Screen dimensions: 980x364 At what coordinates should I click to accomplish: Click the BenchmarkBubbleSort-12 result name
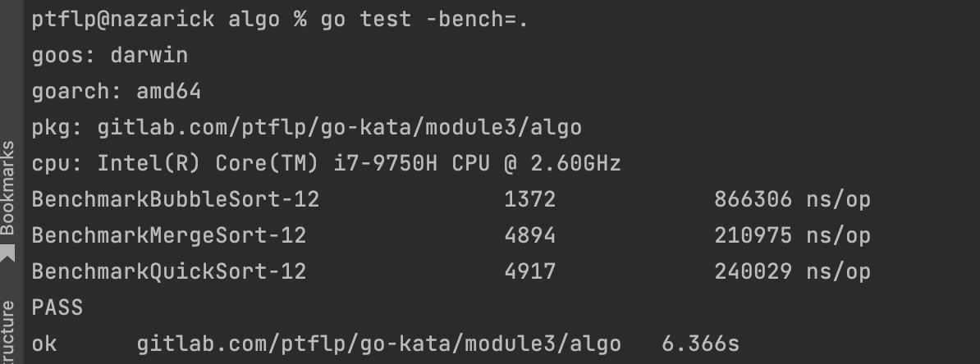175,199
